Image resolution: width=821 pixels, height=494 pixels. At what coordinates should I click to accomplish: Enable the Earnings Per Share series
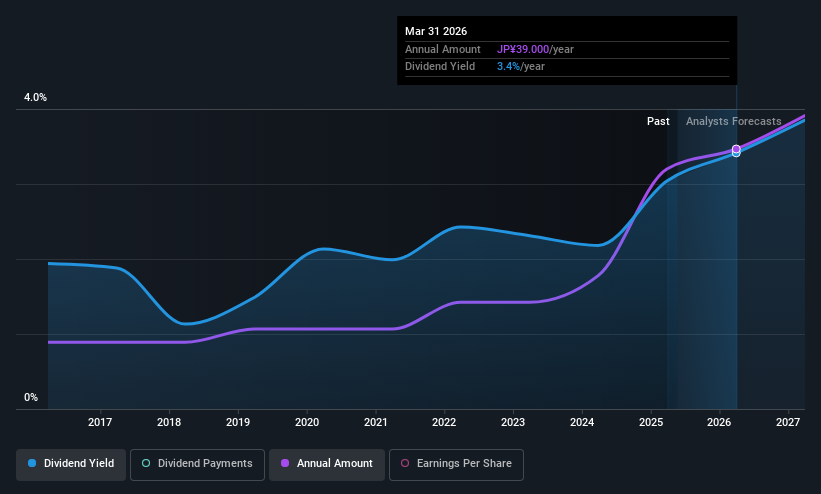[x=456, y=464]
